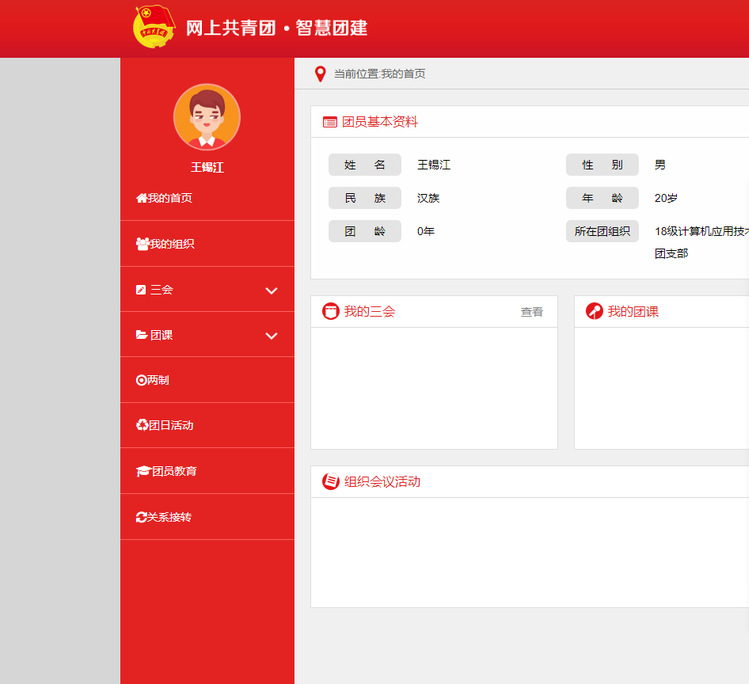Click the Communist Youth League emblem logo
749x684 pixels.
pyautogui.click(x=154, y=27)
